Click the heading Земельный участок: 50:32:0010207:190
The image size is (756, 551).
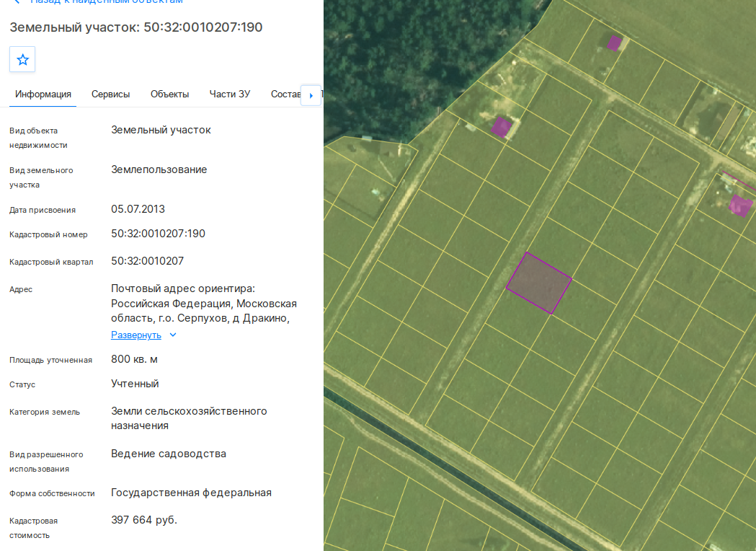tap(136, 27)
